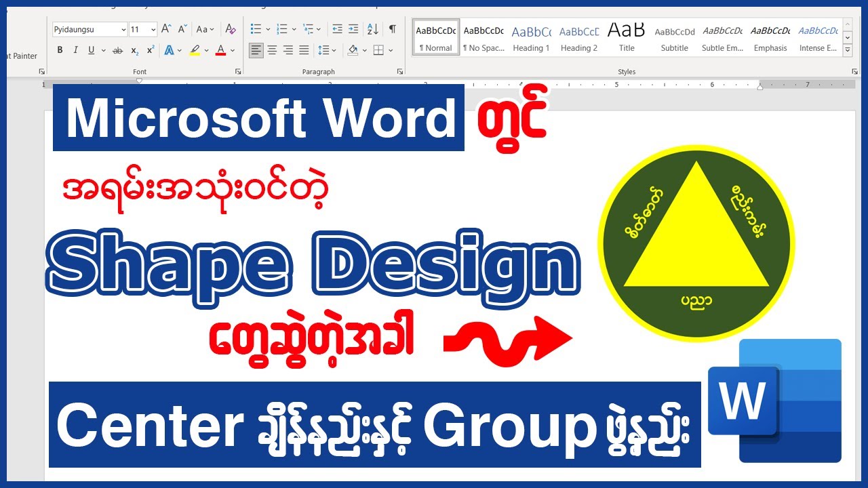Viewport: 868px width, 488px height.
Task: Apply the Heading 2 style
Action: [579, 37]
